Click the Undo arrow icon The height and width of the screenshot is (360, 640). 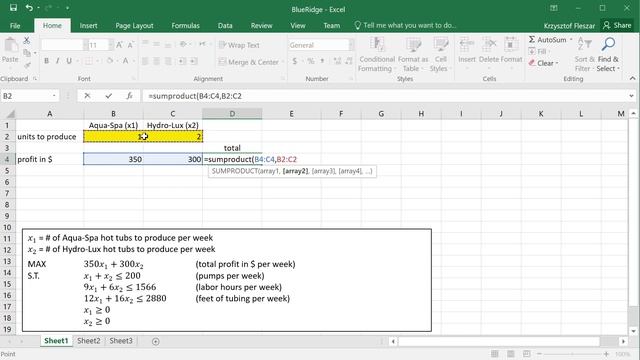[x=29, y=8]
